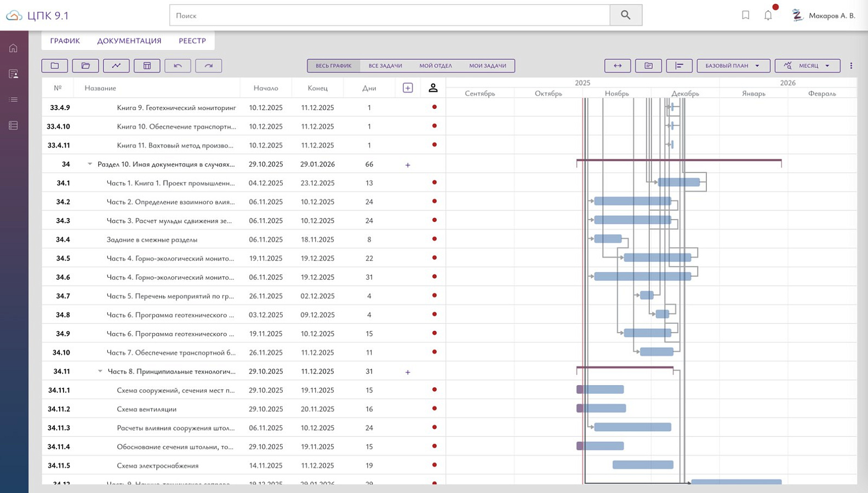
Task: Switch filter to ВЕСЬ ГРАФИК
Action: click(x=334, y=66)
